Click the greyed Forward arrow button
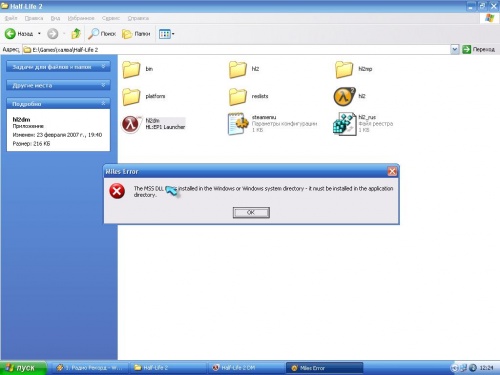Screen dimensions: 500x375 [52, 34]
